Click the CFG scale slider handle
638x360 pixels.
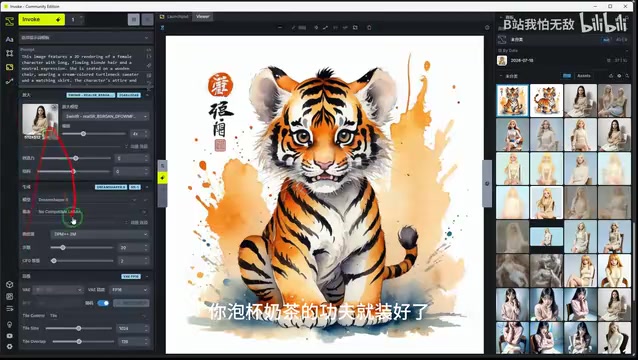coord(54,261)
